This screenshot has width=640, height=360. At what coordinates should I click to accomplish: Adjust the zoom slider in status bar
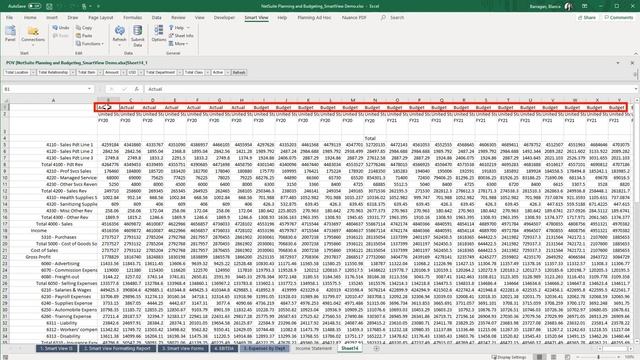click(598, 357)
